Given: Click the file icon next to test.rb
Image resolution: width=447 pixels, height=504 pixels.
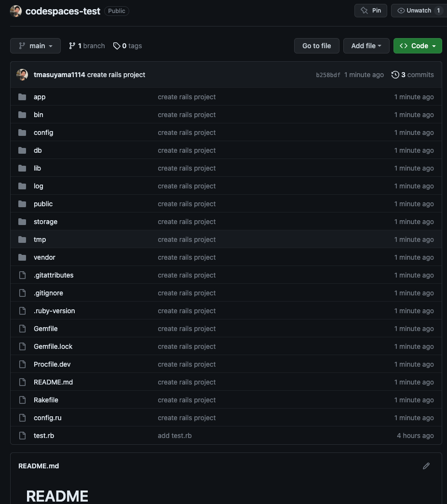Looking at the screenshot, I should [22, 436].
